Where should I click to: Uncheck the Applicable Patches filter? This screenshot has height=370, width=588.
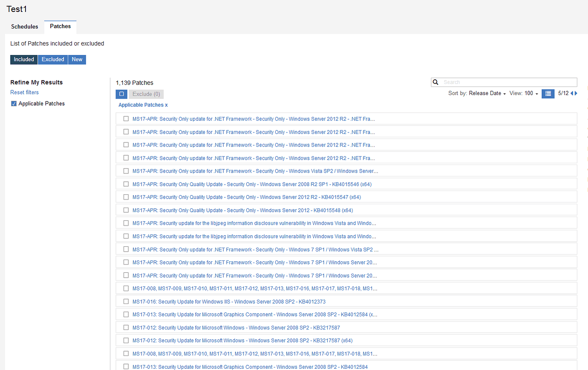click(13, 103)
